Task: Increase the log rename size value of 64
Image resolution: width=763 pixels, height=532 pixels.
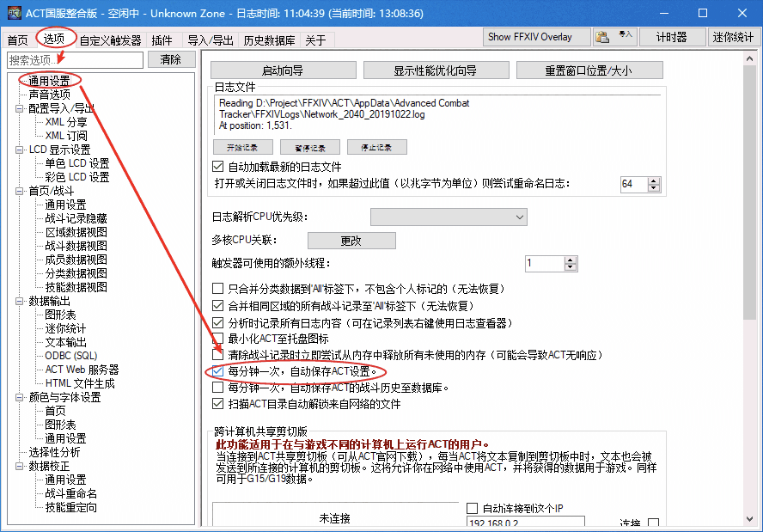Action: [x=654, y=180]
